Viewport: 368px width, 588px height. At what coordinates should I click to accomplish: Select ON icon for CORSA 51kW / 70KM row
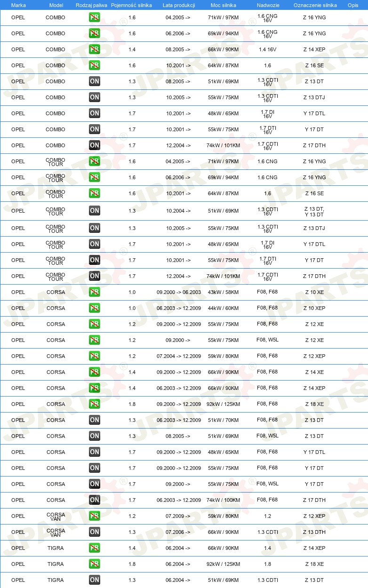94,420
